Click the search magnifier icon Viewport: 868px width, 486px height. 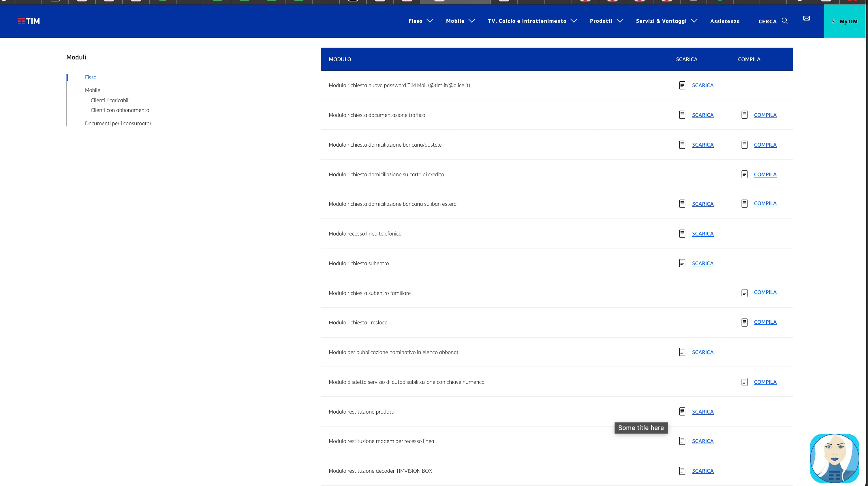tap(785, 21)
